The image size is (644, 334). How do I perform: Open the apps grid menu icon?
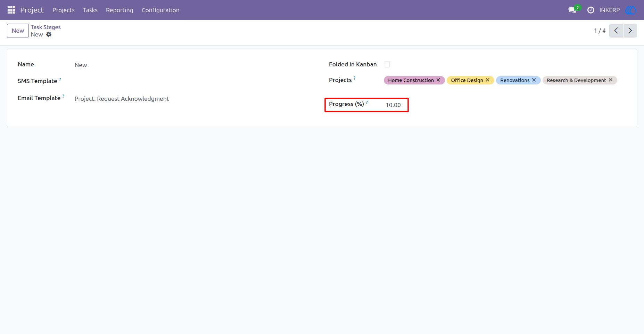[x=11, y=10]
